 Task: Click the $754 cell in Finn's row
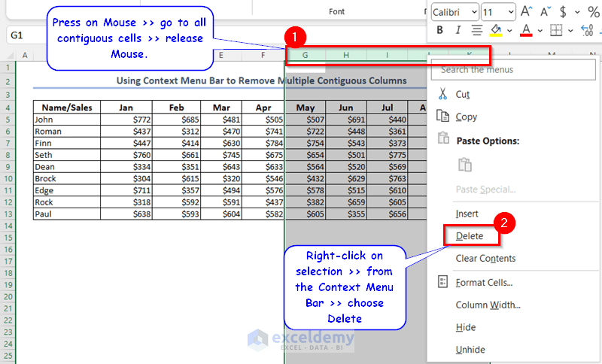(x=306, y=144)
